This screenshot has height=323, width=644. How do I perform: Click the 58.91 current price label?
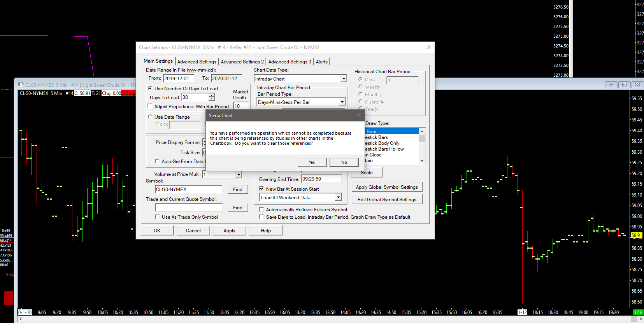coord(637,235)
